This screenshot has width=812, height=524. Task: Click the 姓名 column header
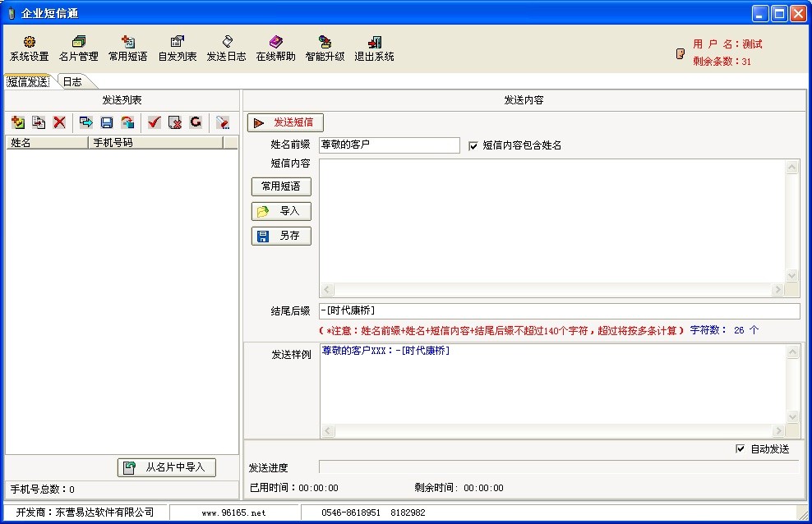[46, 143]
